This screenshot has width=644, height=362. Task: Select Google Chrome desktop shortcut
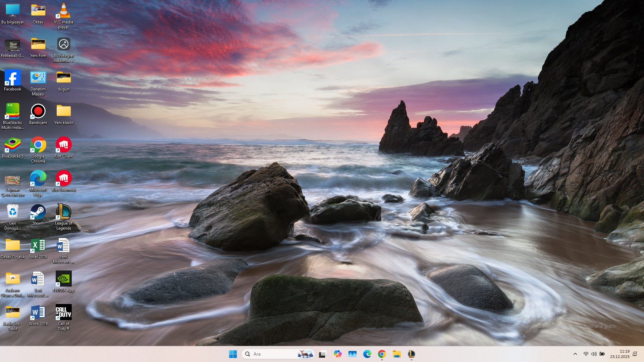point(38,150)
